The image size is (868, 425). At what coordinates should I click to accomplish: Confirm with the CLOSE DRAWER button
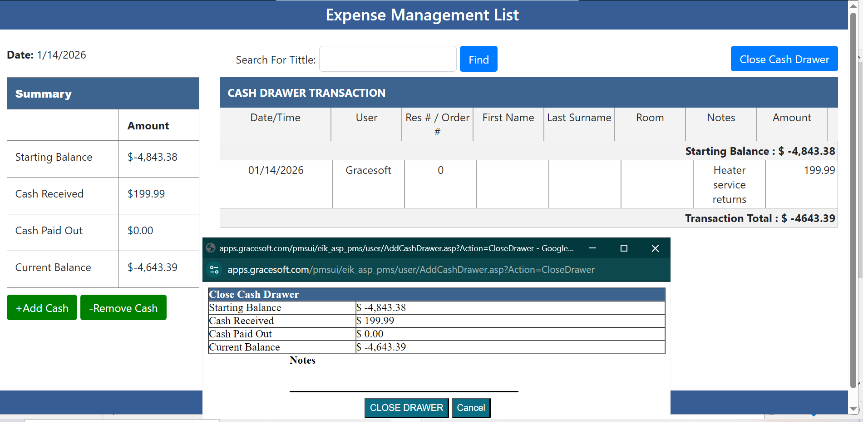[406, 408]
